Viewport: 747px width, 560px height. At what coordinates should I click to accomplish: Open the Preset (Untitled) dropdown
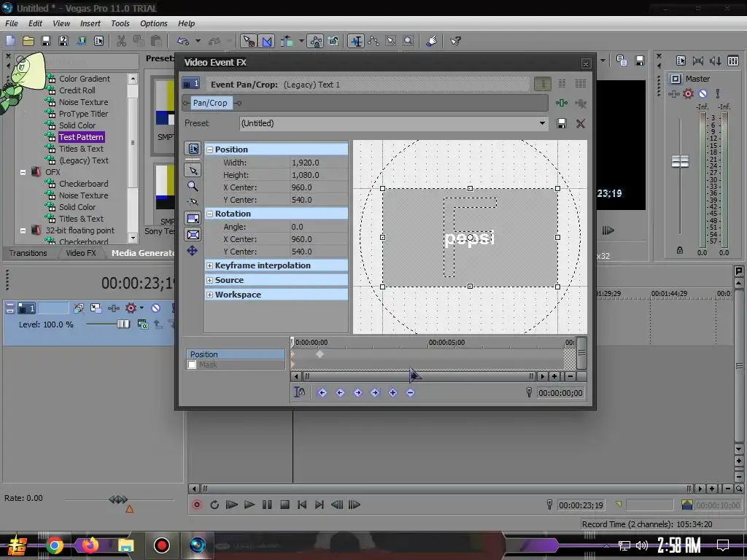pyautogui.click(x=542, y=123)
